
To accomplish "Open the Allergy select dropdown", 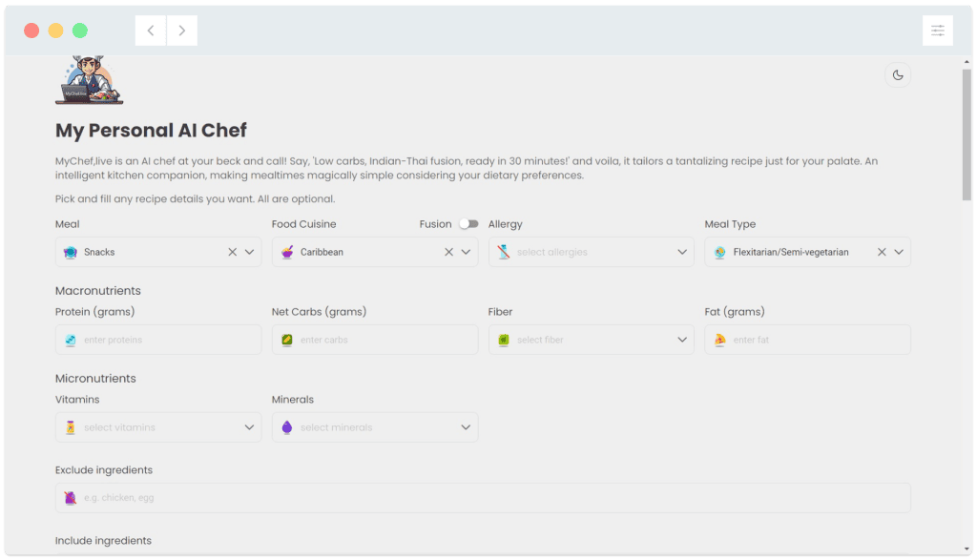I will pos(591,252).
